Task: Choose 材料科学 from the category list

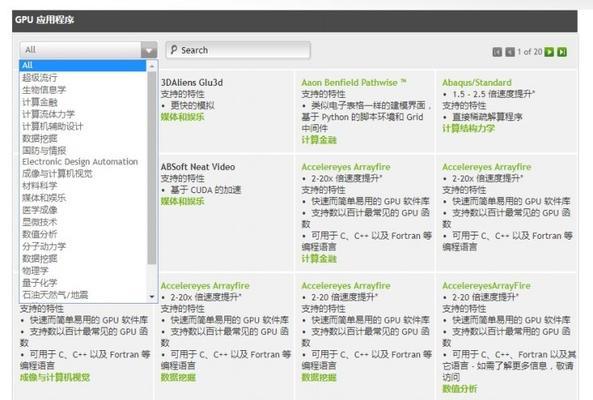Action: point(40,186)
